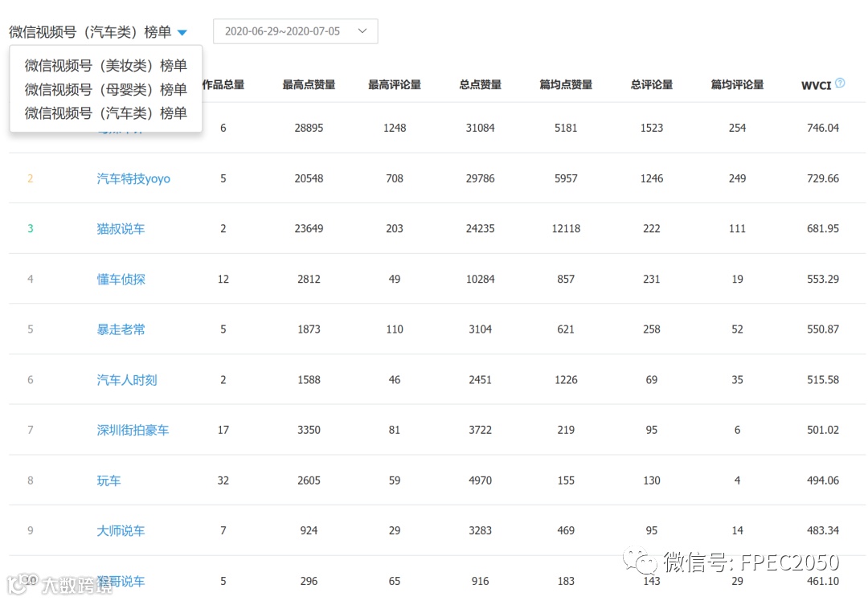Click the WVCI value 553.29

(x=823, y=279)
